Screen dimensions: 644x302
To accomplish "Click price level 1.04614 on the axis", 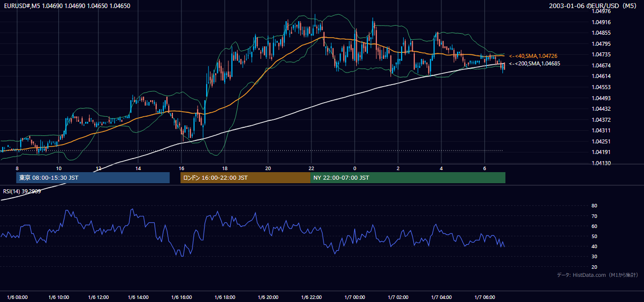I will pyautogui.click(x=602, y=76).
